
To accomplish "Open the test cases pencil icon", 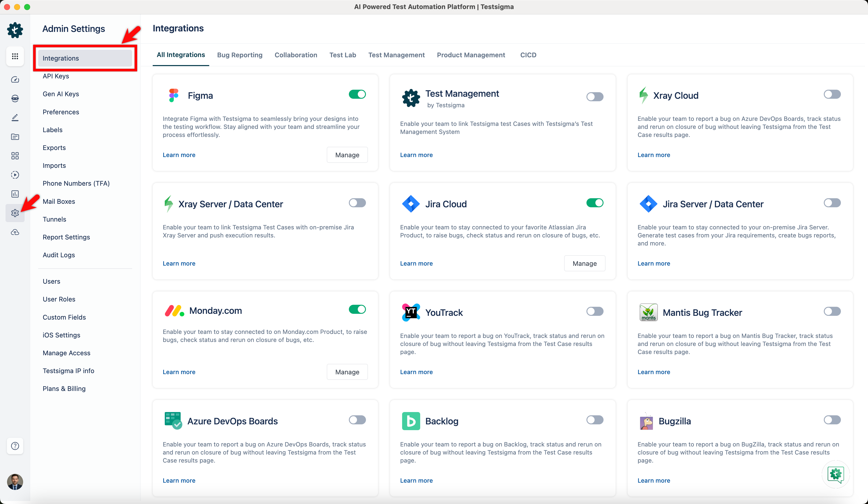I will (15, 117).
